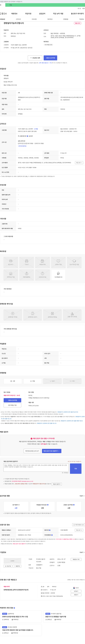This screenshot has height=644, width=85.
Task: Click the 메일로 질문하기 button
Action: (x=57, y=484)
